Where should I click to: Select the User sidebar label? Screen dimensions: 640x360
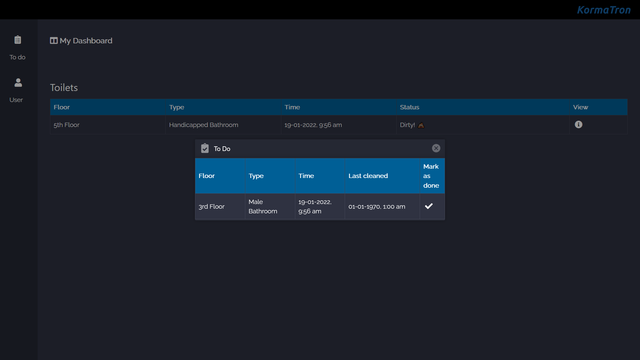16,100
